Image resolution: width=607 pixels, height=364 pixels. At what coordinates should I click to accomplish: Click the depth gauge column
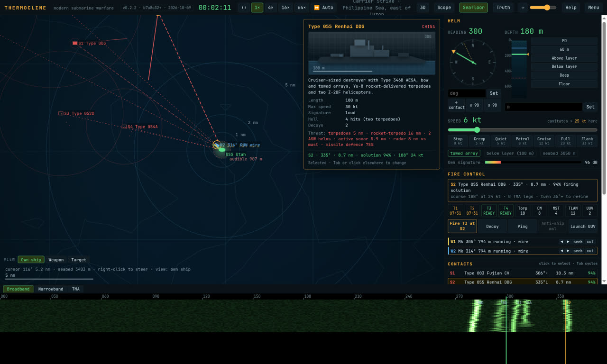tap(519, 69)
